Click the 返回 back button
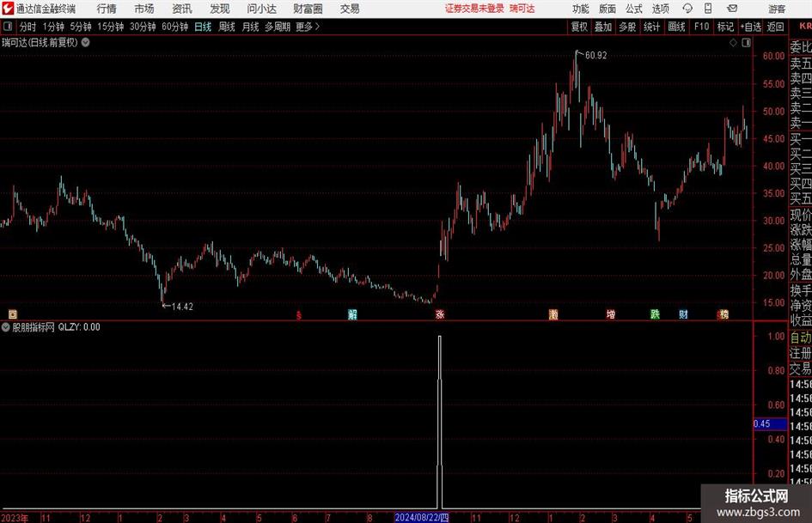Image resolution: width=812 pixels, height=523 pixels. [x=775, y=27]
